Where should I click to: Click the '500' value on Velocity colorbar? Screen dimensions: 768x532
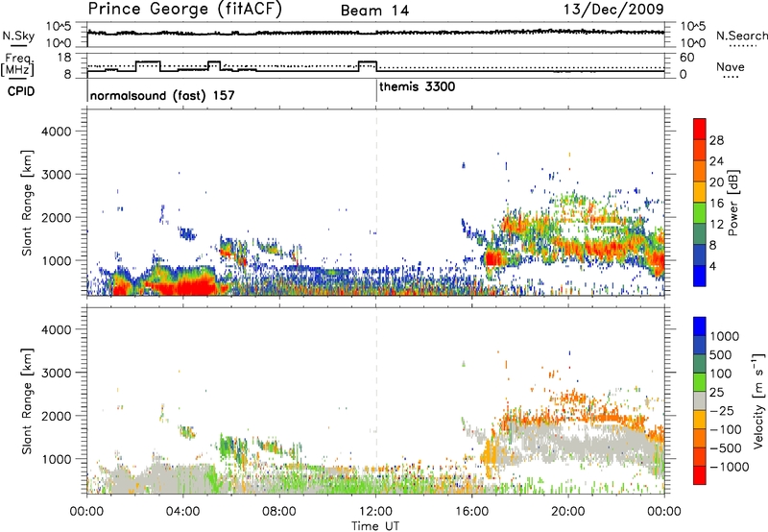click(721, 355)
